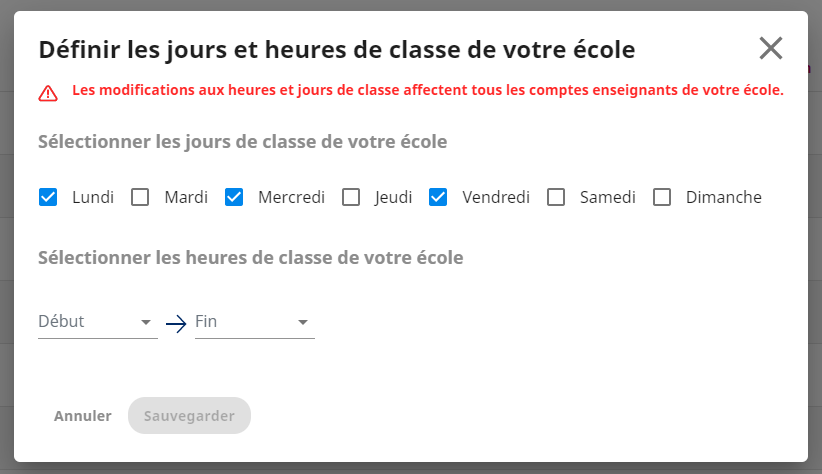This screenshot has height=474, width=822.
Task: Check the Mardi checkbox
Action: point(140,197)
